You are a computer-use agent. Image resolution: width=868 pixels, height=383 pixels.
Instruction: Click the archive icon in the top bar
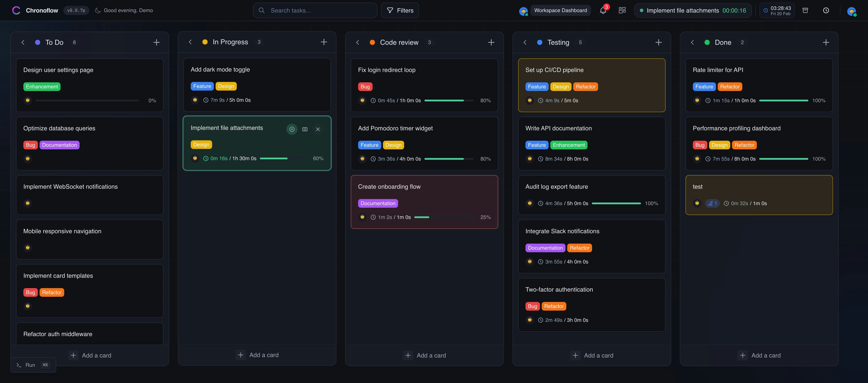click(805, 10)
